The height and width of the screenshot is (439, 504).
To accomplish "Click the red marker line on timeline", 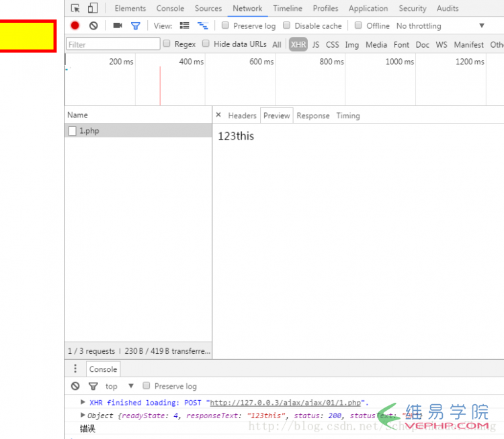I will (x=160, y=85).
